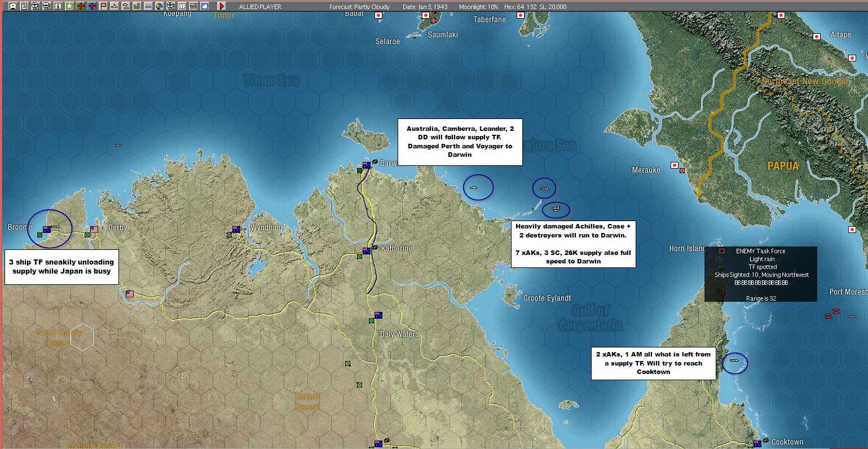Click the 'Groote Eylandt' map label
Image resolution: width=868 pixels, height=449 pixels.
547,298
